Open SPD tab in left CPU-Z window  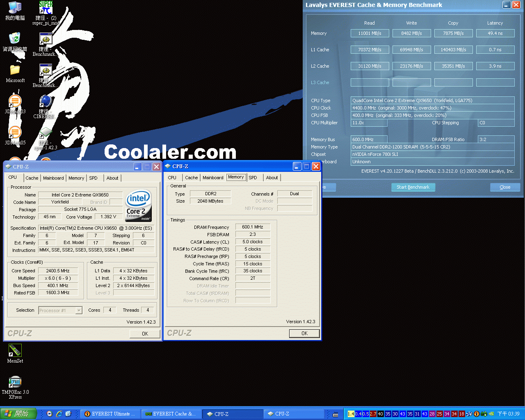94,178
